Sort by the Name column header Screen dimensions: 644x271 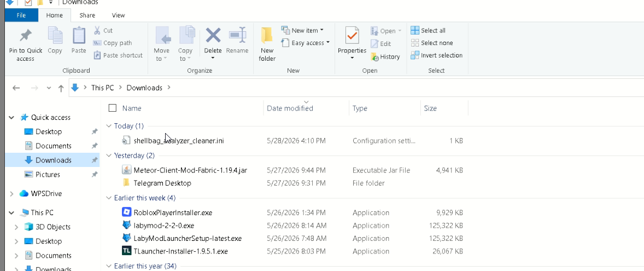[131, 108]
